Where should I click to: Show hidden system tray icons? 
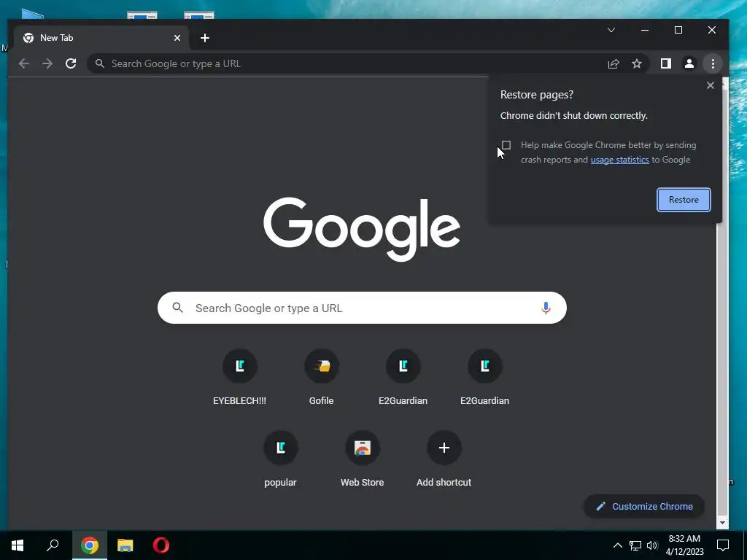click(617, 545)
